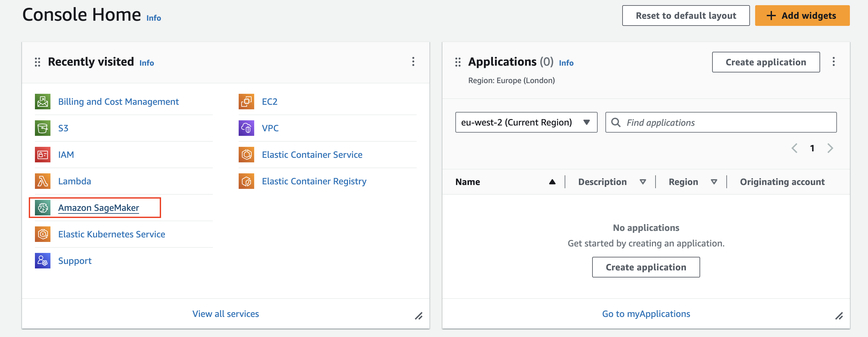Focus the Find applications search field
Viewport: 868px width, 337px height.
click(x=721, y=122)
